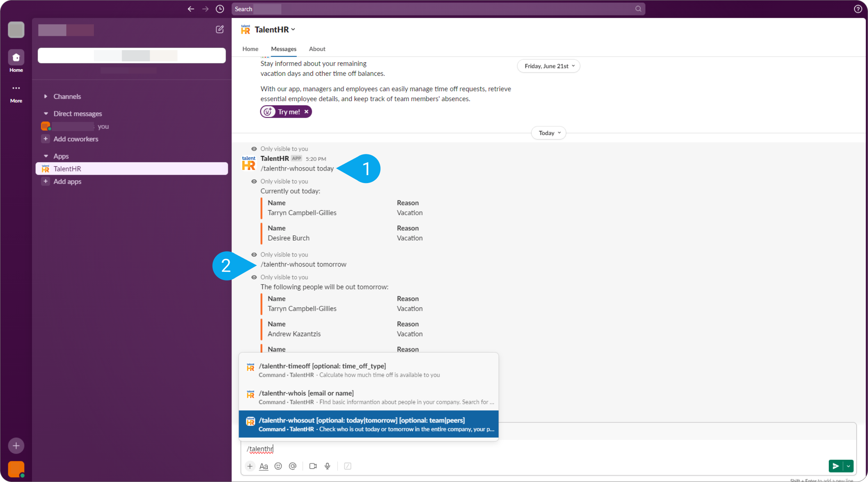The width and height of the screenshot is (868, 482).
Task: Switch to the About tab
Action: coord(317,49)
